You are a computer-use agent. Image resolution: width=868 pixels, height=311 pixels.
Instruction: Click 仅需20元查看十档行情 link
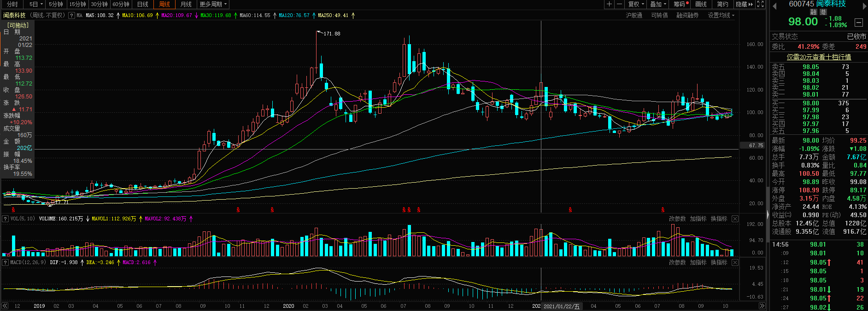click(819, 57)
